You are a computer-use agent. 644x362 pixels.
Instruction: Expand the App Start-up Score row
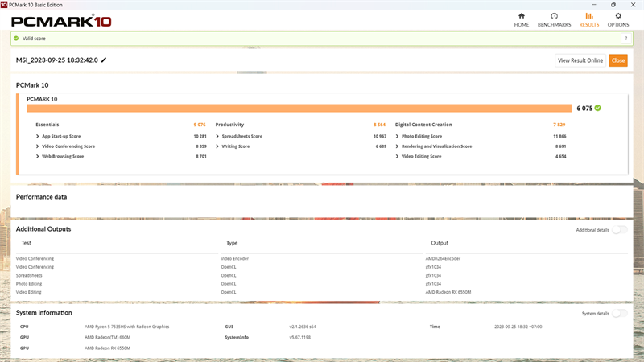pyautogui.click(x=38, y=136)
